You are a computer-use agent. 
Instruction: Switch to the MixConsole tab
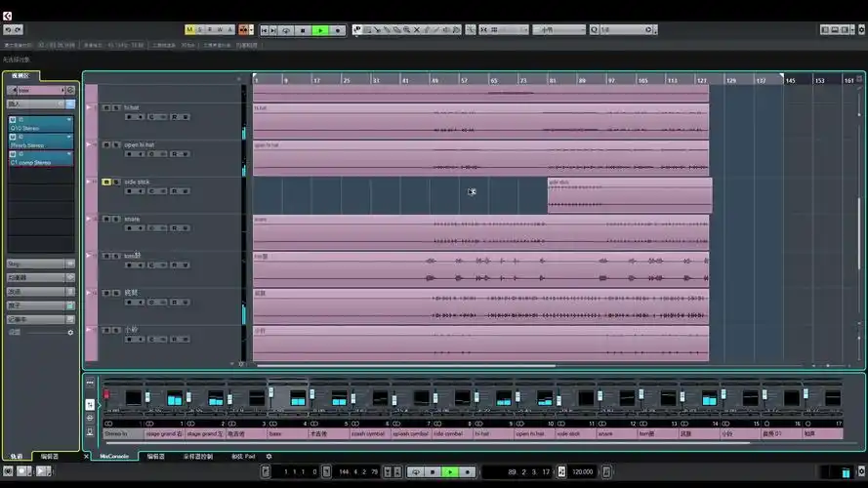114,456
